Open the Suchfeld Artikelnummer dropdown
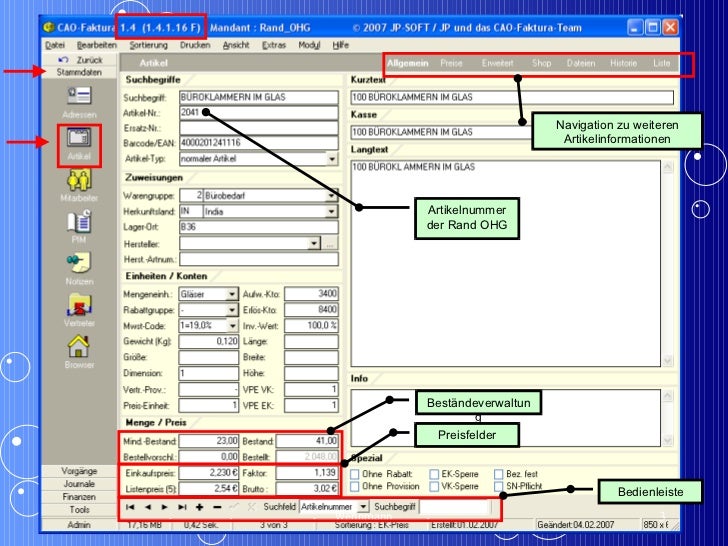This screenshot has width=728, height=546. coord(363,507)
